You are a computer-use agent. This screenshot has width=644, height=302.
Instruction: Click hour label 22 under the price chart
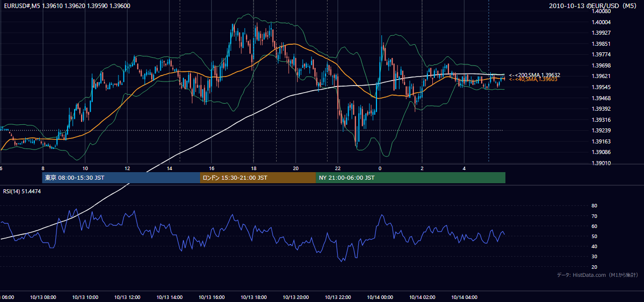click(x=338, y=168)
